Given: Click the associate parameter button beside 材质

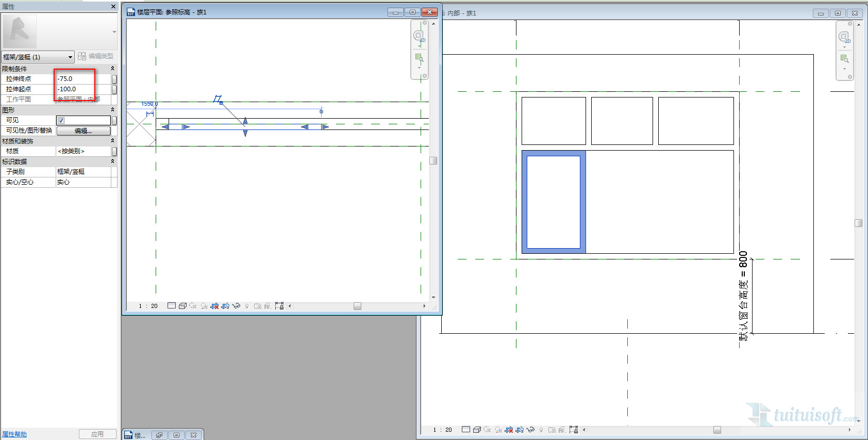Looking at the screenshot, I should point(114,151).
